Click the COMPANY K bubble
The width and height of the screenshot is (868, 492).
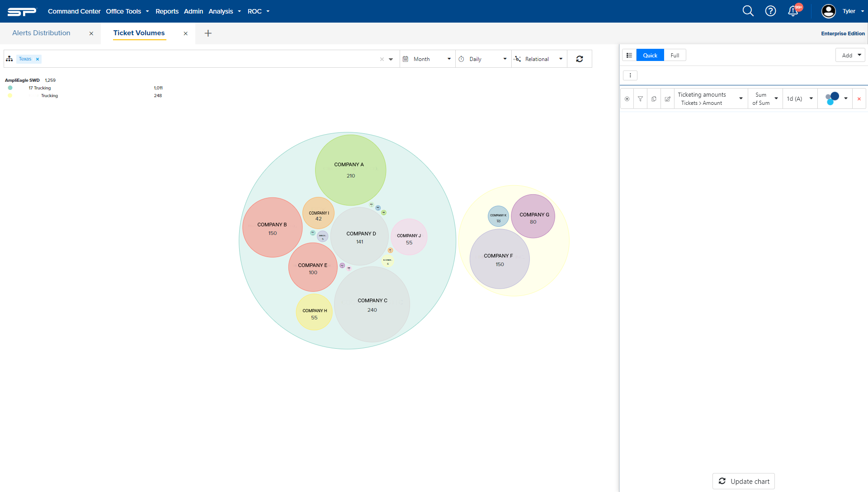pos(498,216)
